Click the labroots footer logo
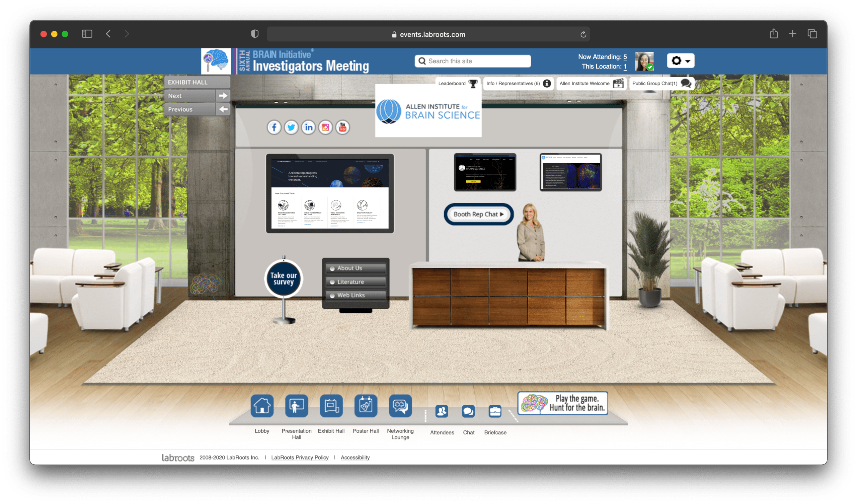The height and width of the screenshot is (504, 857). (x=178, y=458)
